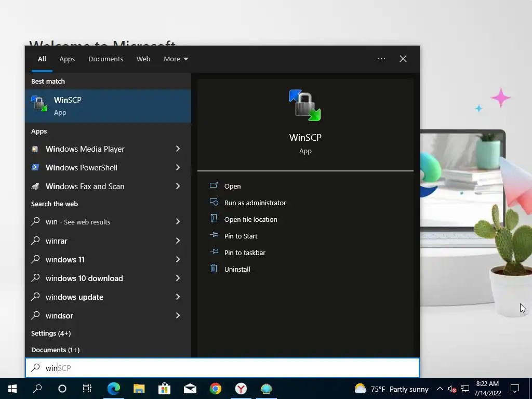The image size is (532, 399).
Task: Launch Yandex Browser from the taskbar
Action: pyautogui.click(x=241, y=389)
